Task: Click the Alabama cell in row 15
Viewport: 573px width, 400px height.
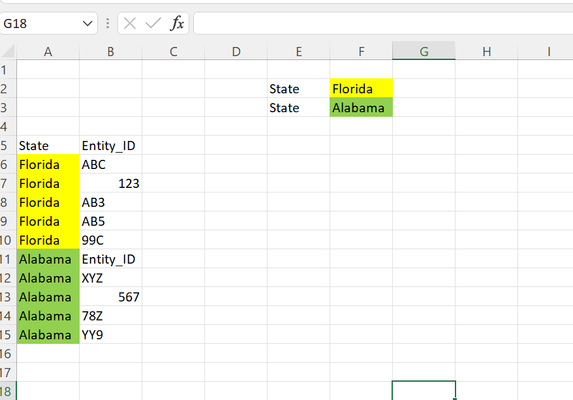Action: tap(48, 335)
